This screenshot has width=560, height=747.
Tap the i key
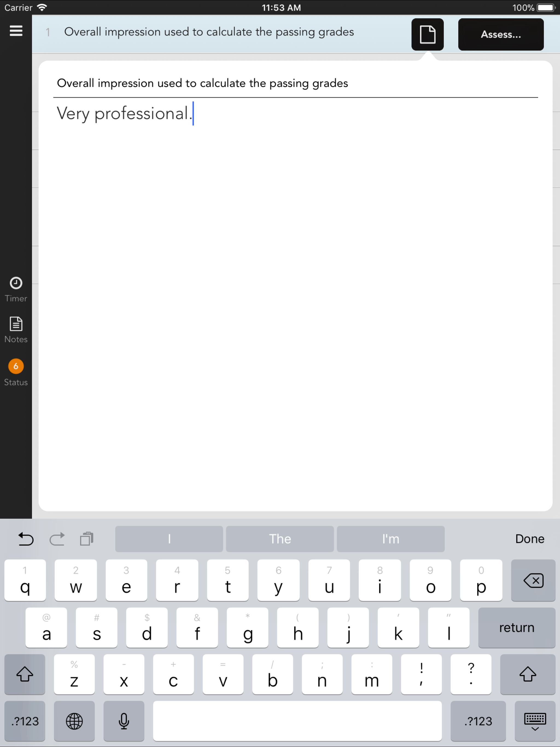click(x=380, y=580)
